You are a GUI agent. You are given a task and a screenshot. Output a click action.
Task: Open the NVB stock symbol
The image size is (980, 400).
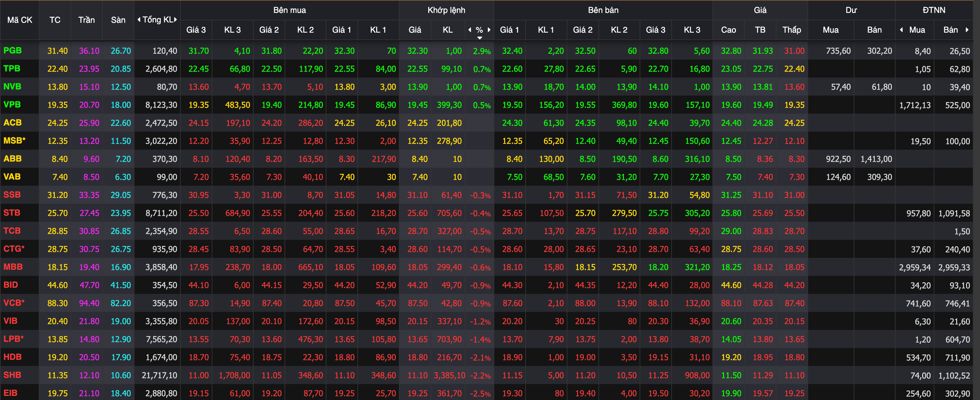coord(12,86)
